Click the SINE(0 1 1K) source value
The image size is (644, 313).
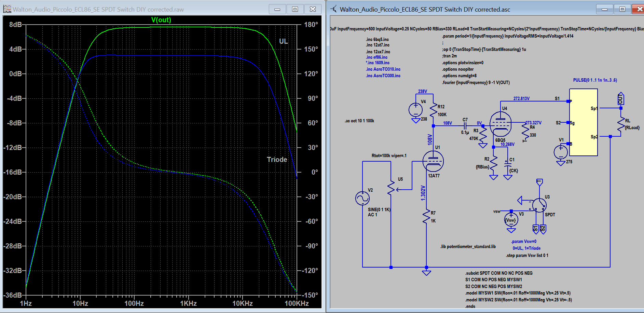(x=379, y=210)
